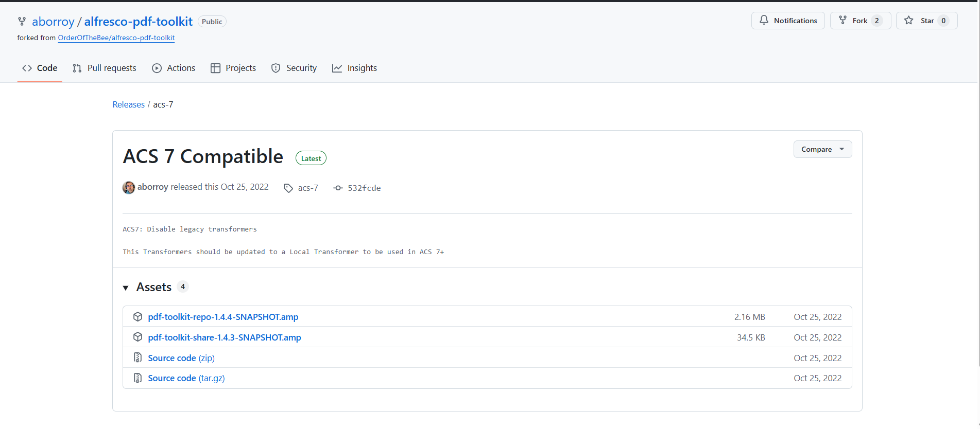Click the 34.5 KB file size
This screenshot has width=980, height=429.
tap(751, 337)
